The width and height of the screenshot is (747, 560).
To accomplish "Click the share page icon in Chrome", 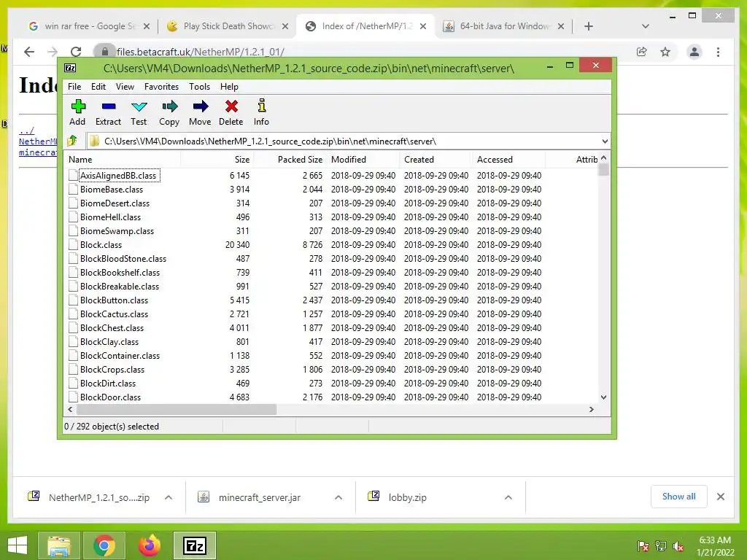I will pyautogui.click(x=642, y=52).
